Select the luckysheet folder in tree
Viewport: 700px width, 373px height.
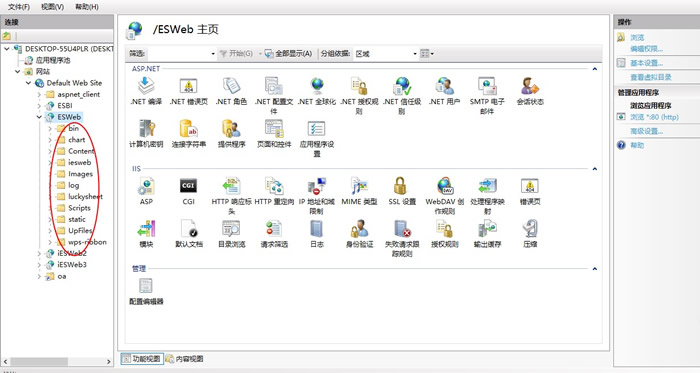(85, 196)
